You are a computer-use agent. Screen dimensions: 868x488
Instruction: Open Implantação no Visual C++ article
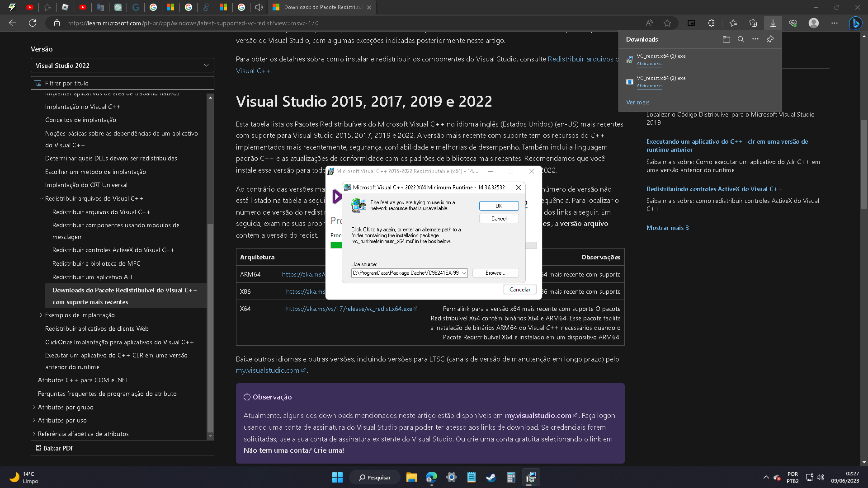[x=83, y=107]
